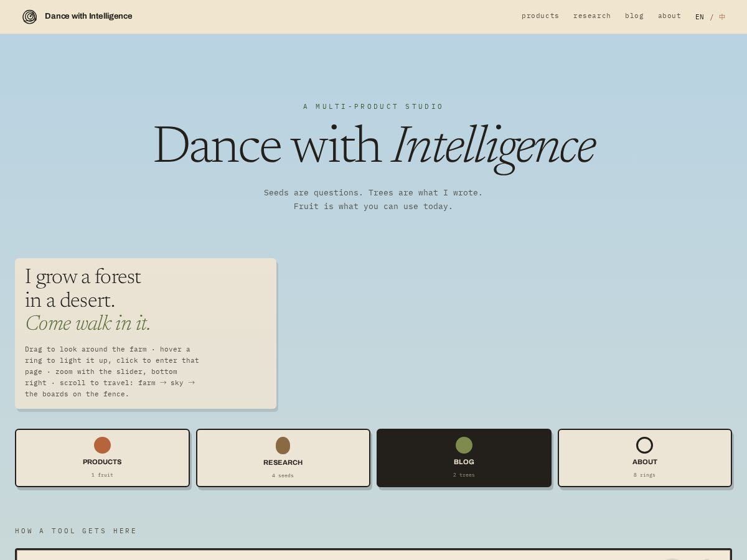Image resolution: width=747 pixels, height=560 pixels.
Task: Click the brown Research seed icon
Action: point(283,446)
